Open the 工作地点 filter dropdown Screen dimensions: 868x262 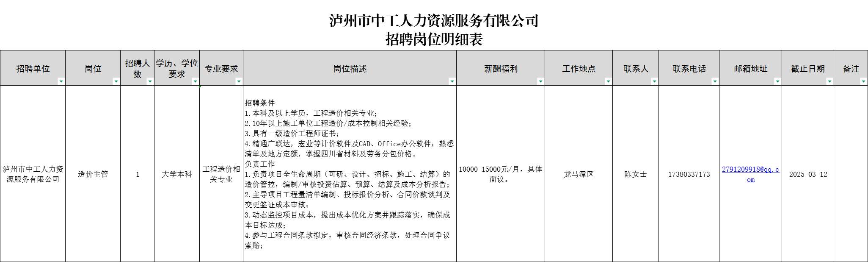pyautogui.click(x=608, y=81)
